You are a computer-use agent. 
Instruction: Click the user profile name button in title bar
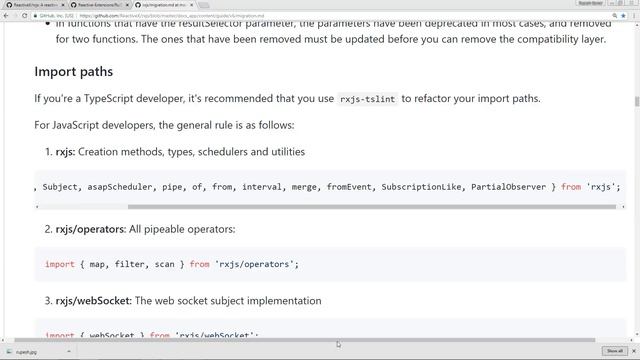pyautogui.click(x=590, y=3)
